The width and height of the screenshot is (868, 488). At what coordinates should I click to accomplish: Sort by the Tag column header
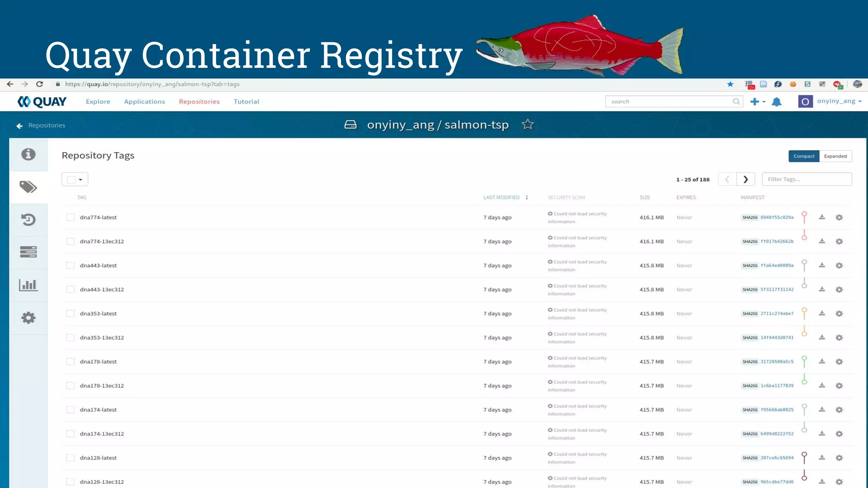[x=82, y=197]
